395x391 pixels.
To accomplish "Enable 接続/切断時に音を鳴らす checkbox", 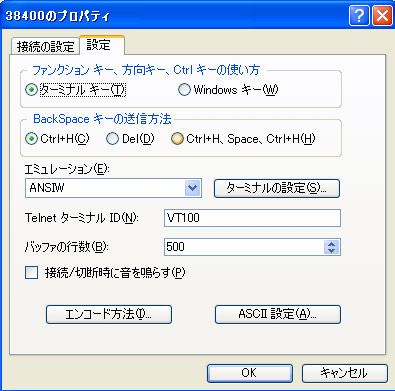I will pyautogui.click(x=32, y=273).
